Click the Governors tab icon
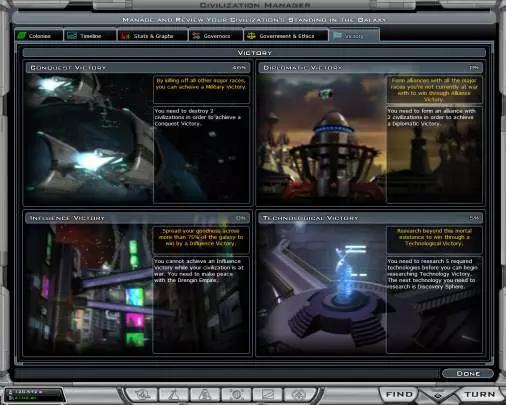 [196, 36]
